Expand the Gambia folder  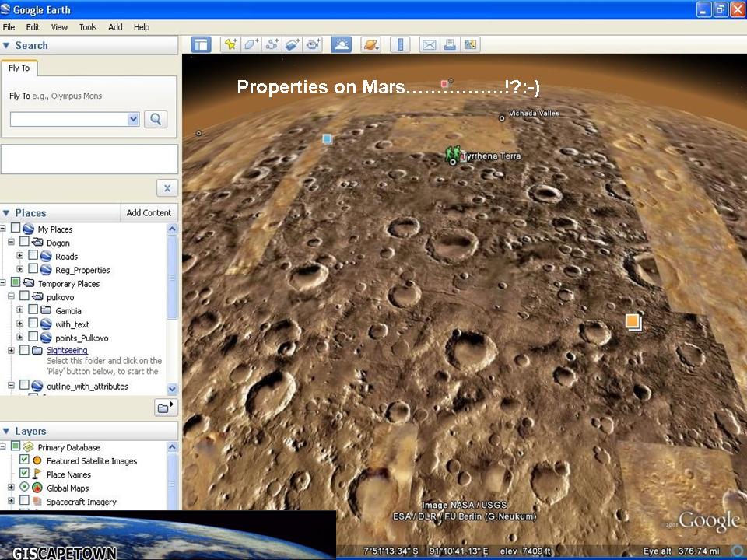click(19, 310)
